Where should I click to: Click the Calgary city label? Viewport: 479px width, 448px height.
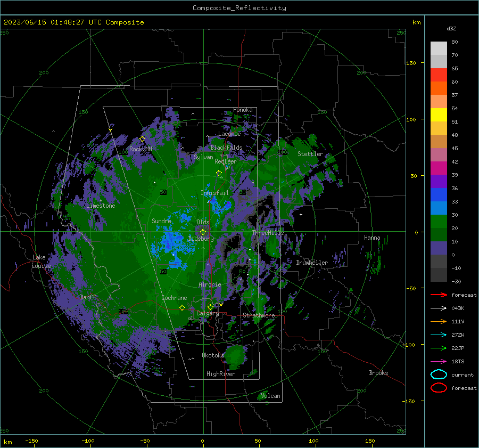tap(208, 313)
